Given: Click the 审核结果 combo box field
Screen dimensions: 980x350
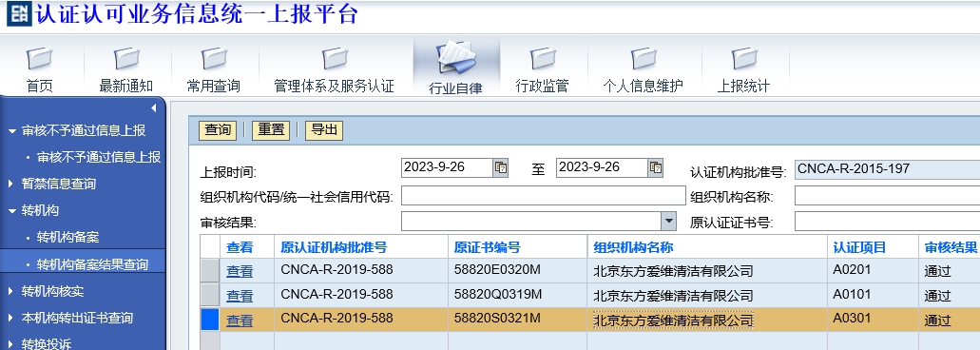Looking at the screenshot, I should (x=531, y=222).
